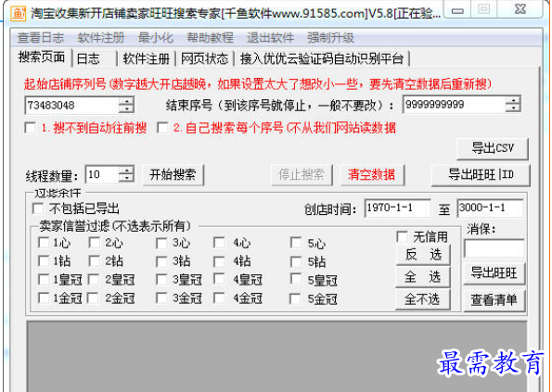
Task: Click the 创店时间 start date field
Action: (397, 209)
